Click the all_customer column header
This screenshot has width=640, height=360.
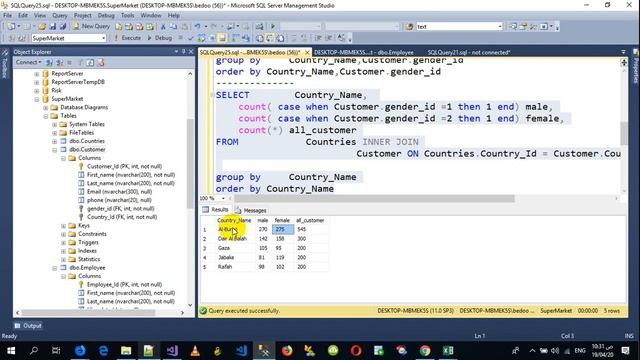310,220
